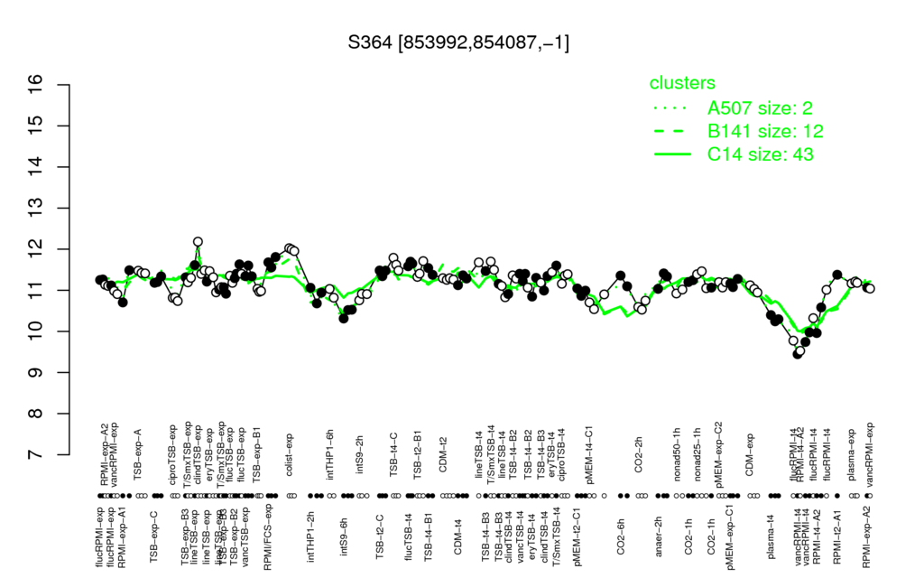This screenshot has height=578, width=924.
Task: Click y-axis tick label 12
Action: pyautogui.click(x=36, y=249)
